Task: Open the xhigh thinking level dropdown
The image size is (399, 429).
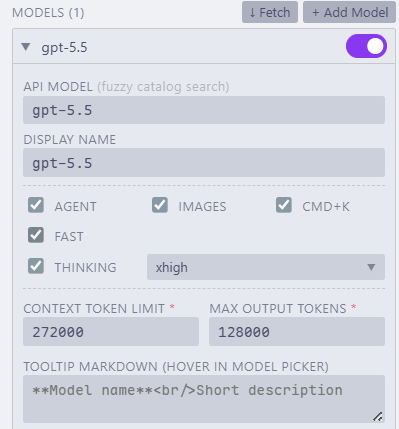Action: pyautogui.click(x=266, y=267)
